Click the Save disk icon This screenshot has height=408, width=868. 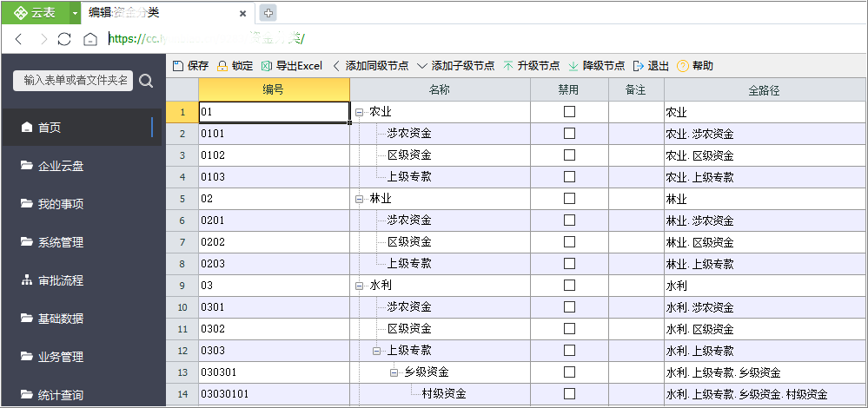tap(178, 66)
